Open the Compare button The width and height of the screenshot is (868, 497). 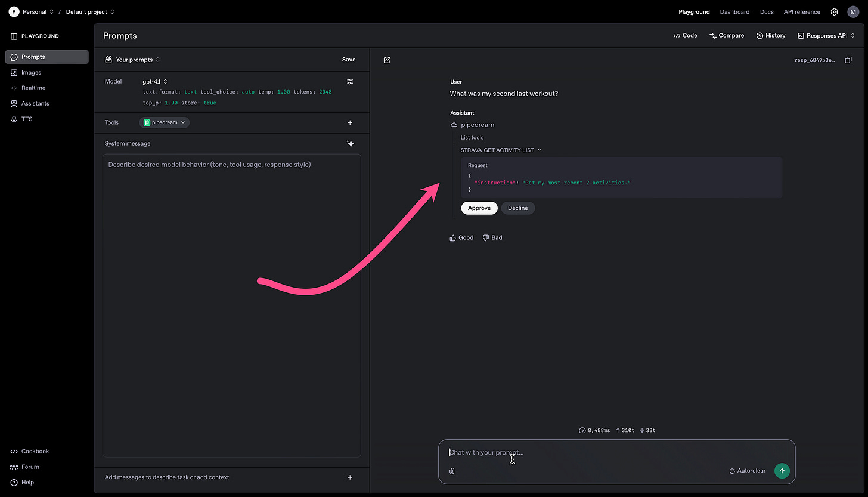pos(727,36)
